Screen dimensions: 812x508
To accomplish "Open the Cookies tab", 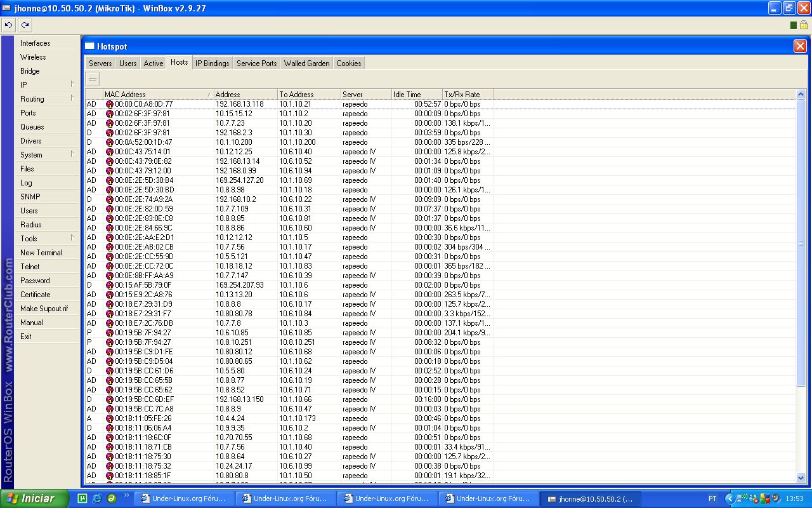I will 349,63.
